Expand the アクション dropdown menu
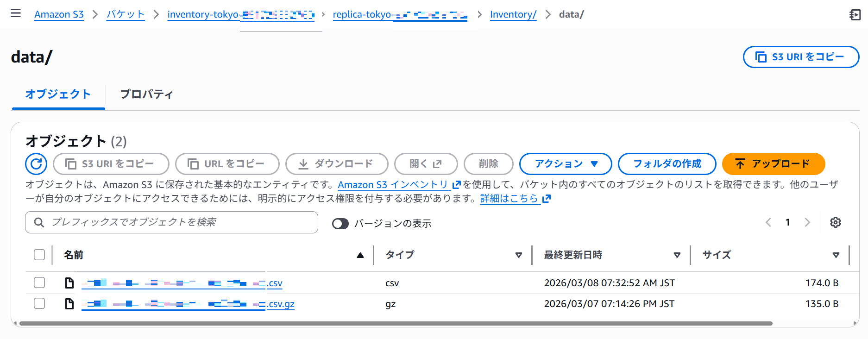 pyautogui.click(x=566, y=164)
